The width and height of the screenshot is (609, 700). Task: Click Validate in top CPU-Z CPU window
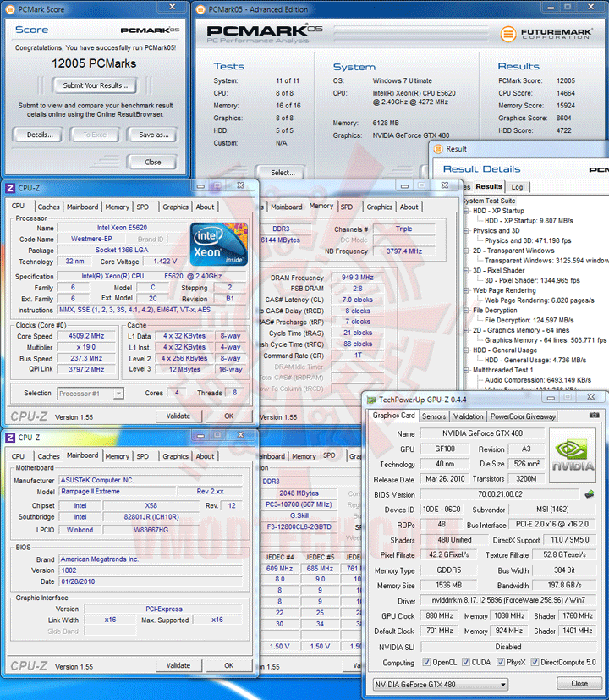pyautogui.click(x=178, y=416)
